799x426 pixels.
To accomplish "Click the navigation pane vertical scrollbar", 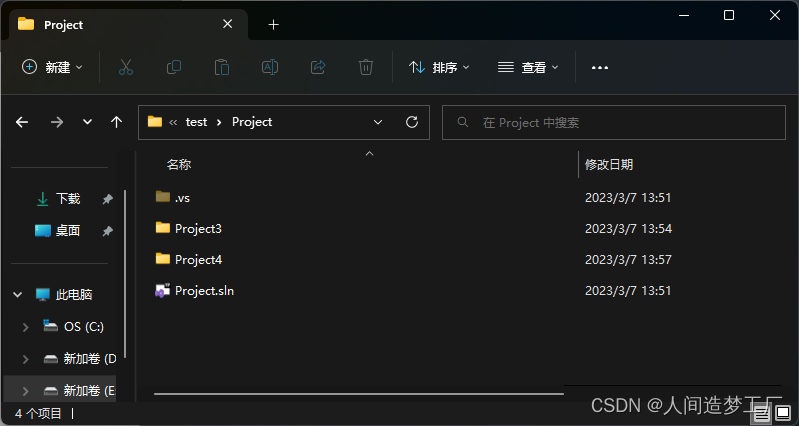I will pos(125,274).
